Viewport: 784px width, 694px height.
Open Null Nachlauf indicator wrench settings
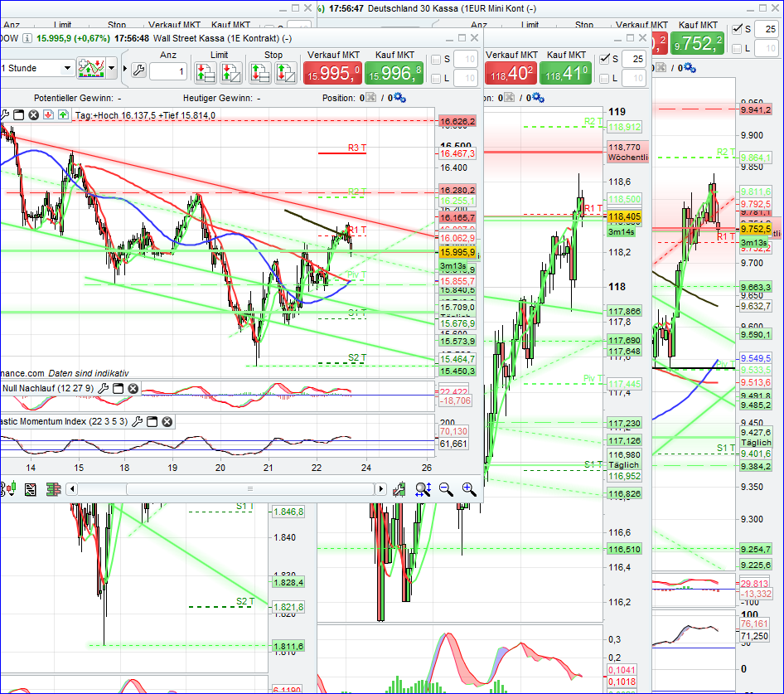click(x=104, y=388)
